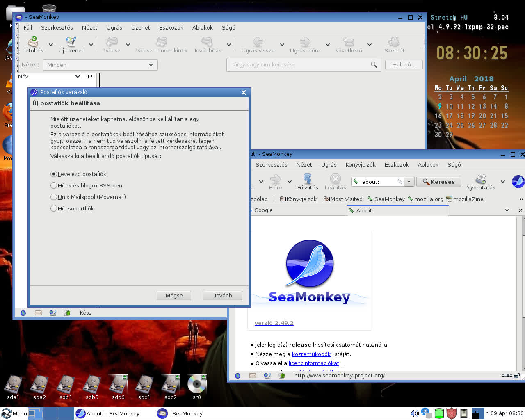Click the Tárgy vagy cím keresése search field
The height and width of the screenshot is (420, 525).
pyautogui.click(x=304, y=65)
